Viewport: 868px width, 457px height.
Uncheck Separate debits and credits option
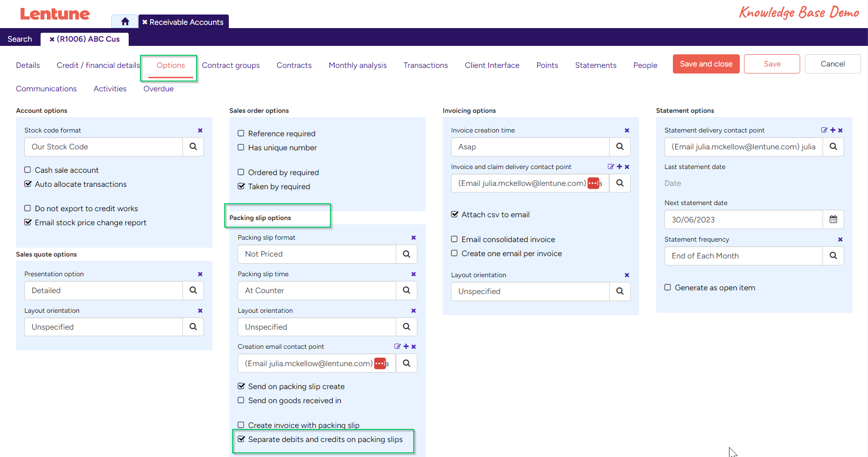point(241,439)
